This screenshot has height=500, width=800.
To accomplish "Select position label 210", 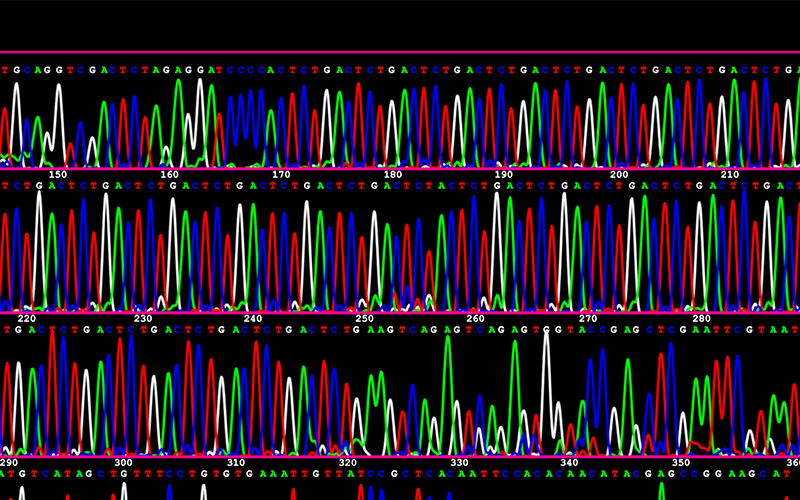I will coord(730,174).
